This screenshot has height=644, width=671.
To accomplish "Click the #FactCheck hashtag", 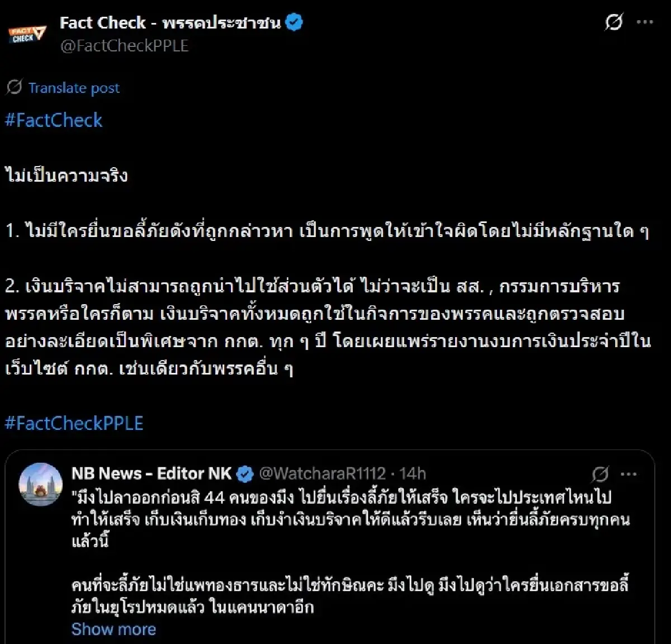I will 54,121.
